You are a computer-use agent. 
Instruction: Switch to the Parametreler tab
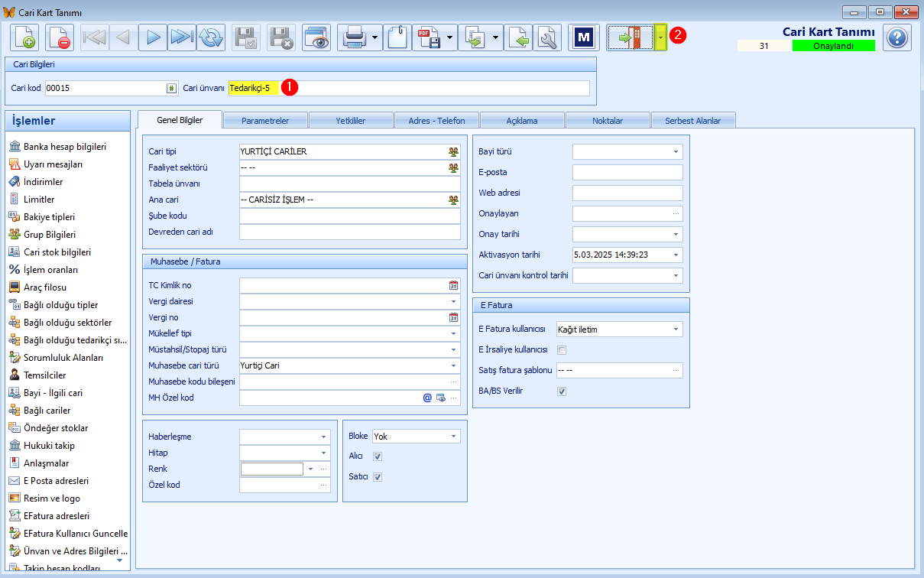point(265,121)
